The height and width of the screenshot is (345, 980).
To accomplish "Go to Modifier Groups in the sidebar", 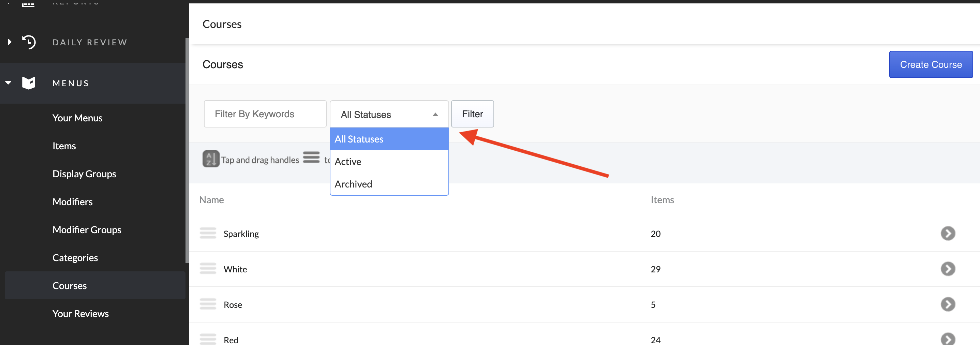I will point(87,229).
